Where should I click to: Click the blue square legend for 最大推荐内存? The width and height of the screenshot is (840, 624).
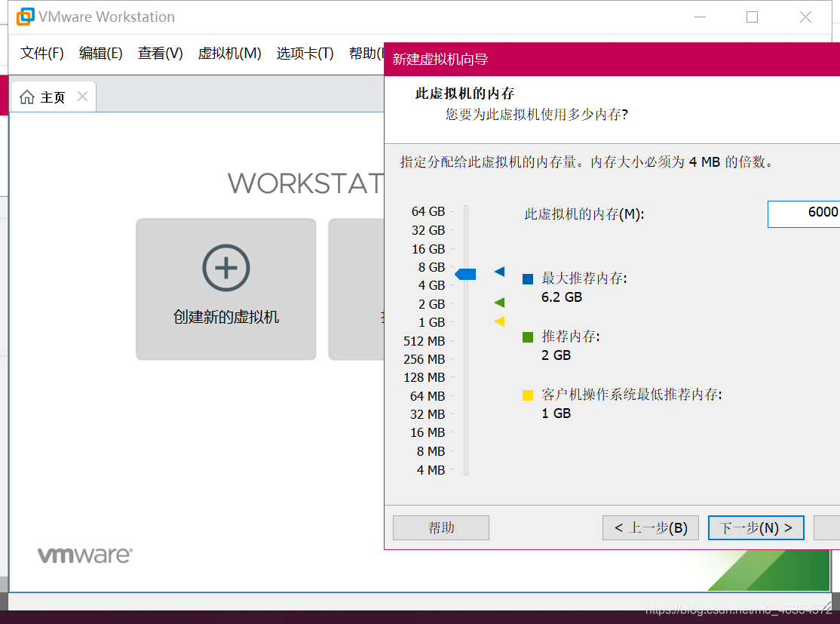[x=528, y=278]
